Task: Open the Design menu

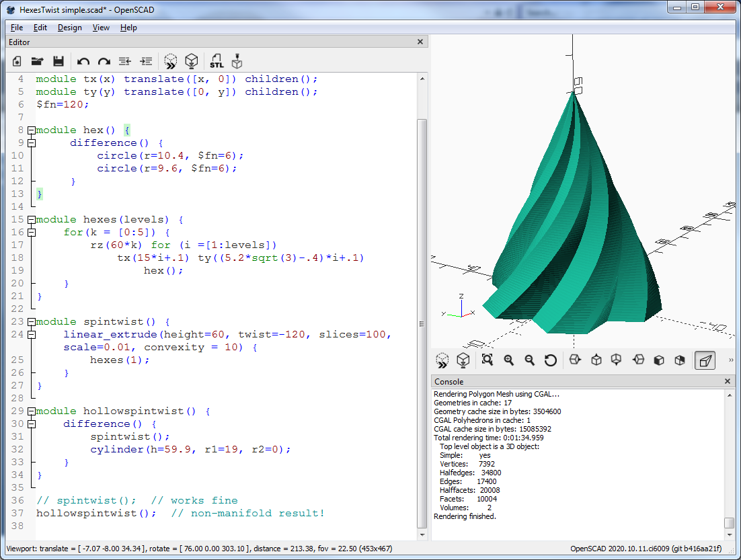Action: [69, 28]
